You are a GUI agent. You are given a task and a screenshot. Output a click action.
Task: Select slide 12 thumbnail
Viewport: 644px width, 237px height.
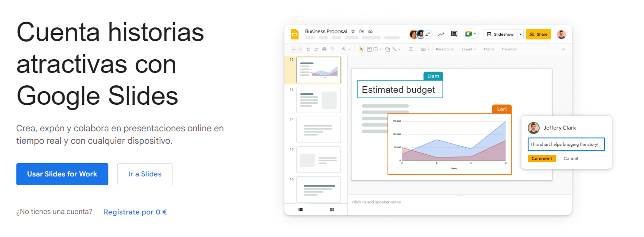(318, 70)
